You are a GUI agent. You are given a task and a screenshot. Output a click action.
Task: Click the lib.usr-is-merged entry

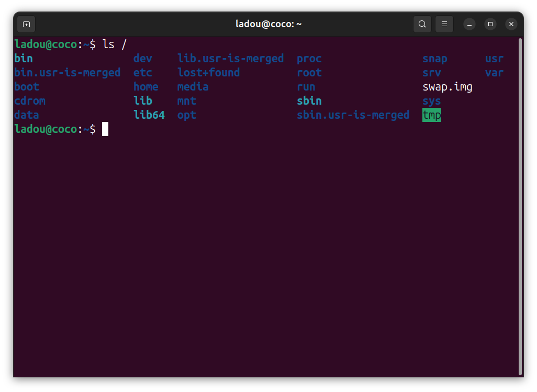pyautogui.click(x=230, y=59)
